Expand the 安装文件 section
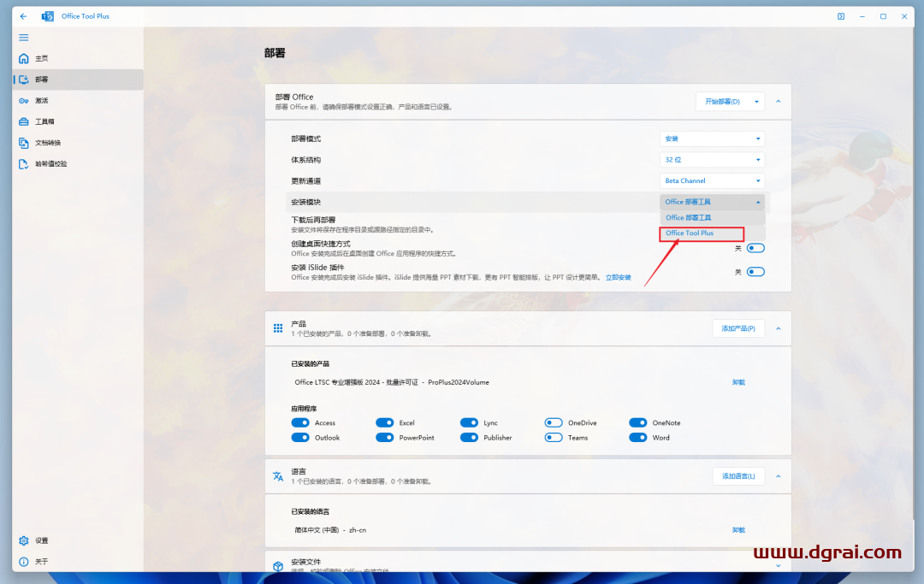The height and width of the screenshot is (584, 924). (x=779, y=566)
